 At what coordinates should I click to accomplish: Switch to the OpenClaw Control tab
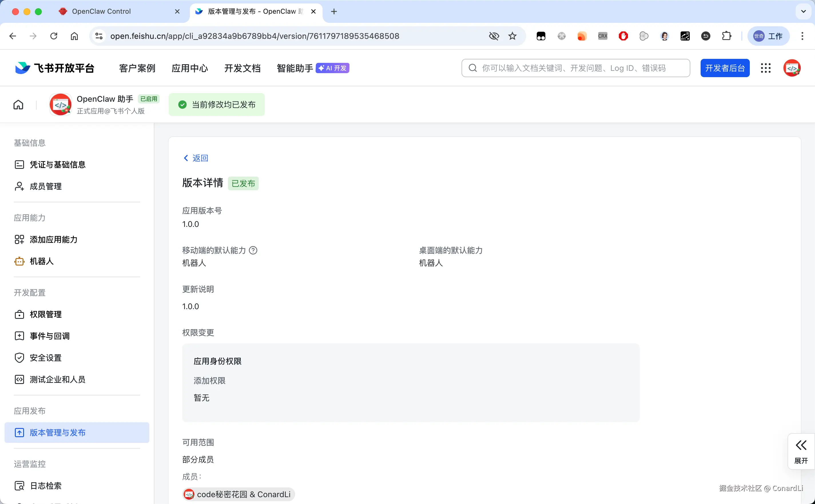click(102, 11)
